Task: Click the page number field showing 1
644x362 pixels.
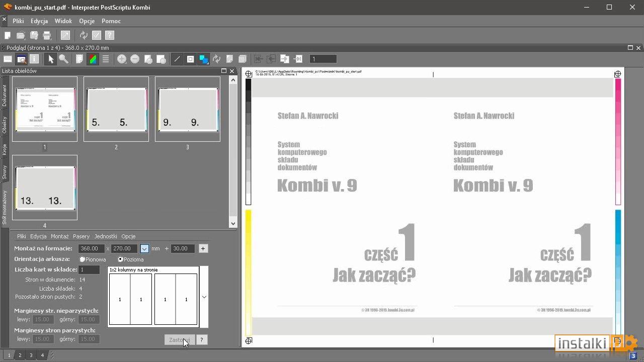Action: [323, 59]
